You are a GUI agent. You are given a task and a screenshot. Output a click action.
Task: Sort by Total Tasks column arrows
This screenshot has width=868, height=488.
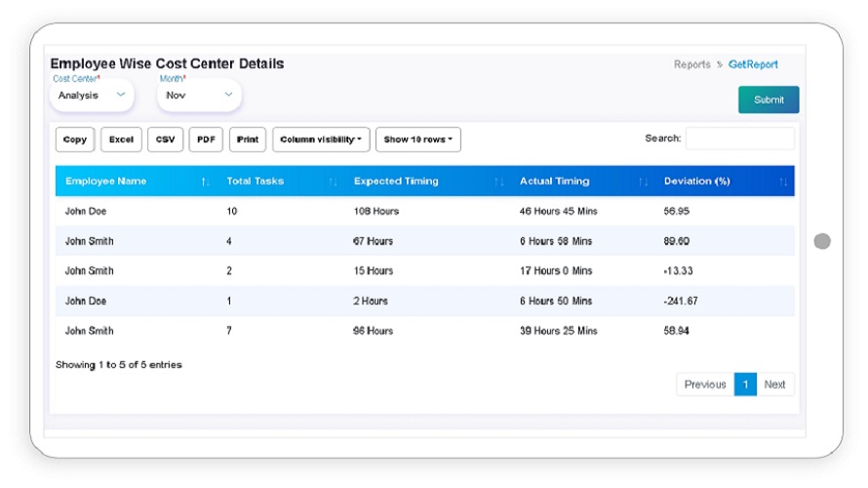pos(333,182)
